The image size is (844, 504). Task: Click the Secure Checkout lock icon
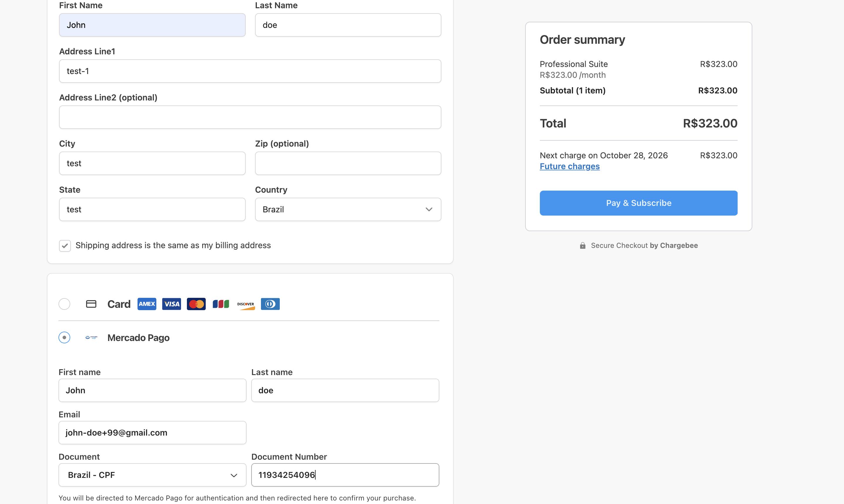(583, 246)
